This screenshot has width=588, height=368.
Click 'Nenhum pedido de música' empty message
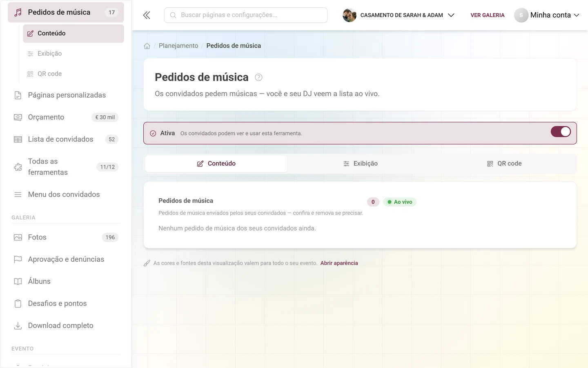pyautogui.click(x=237, y=228)
